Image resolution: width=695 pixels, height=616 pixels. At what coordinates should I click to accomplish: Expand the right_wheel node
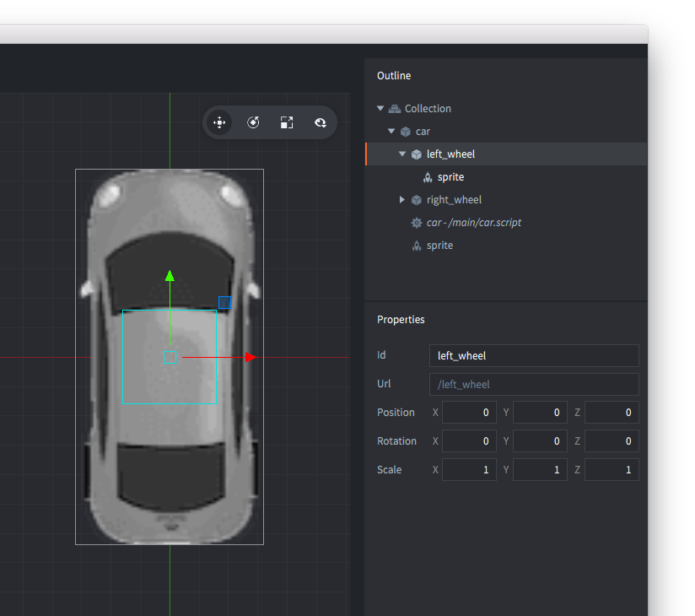(402, 200)
